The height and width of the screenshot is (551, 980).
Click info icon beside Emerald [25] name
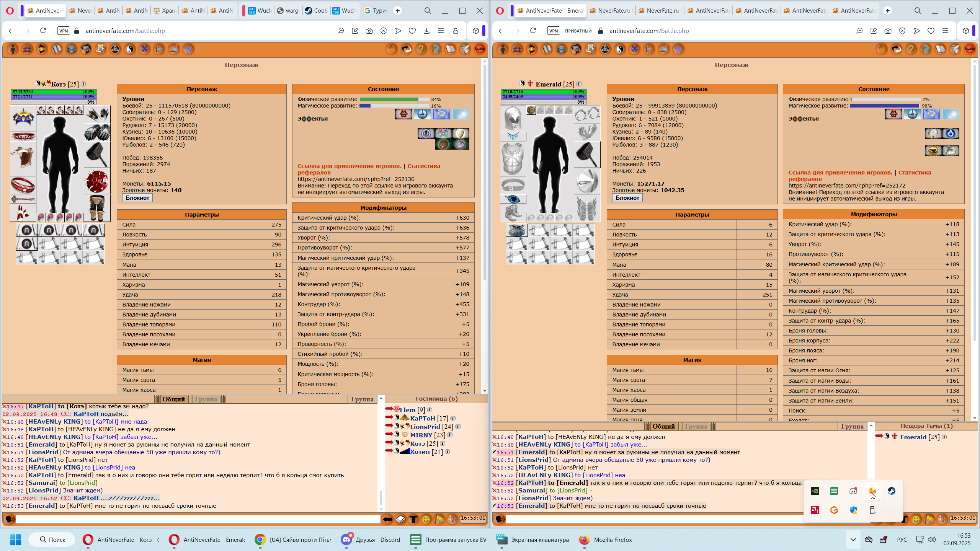tap(579, 84)
